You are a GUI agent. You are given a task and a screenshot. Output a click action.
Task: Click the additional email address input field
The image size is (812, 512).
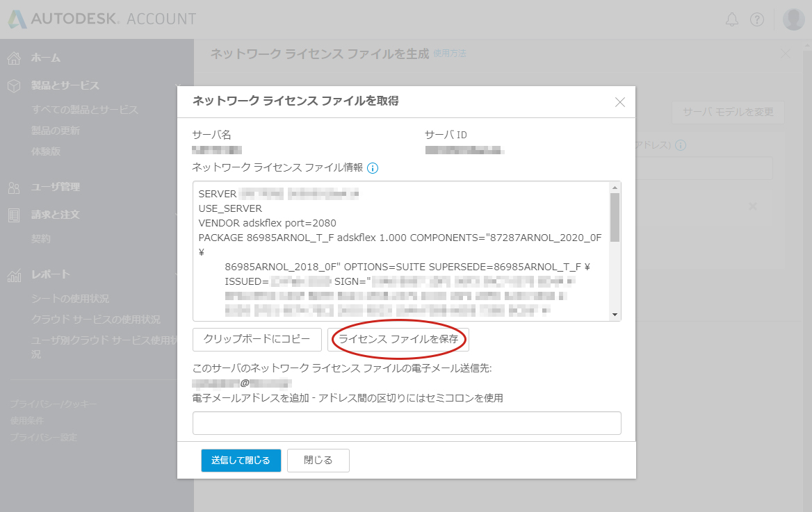[407, 424]
